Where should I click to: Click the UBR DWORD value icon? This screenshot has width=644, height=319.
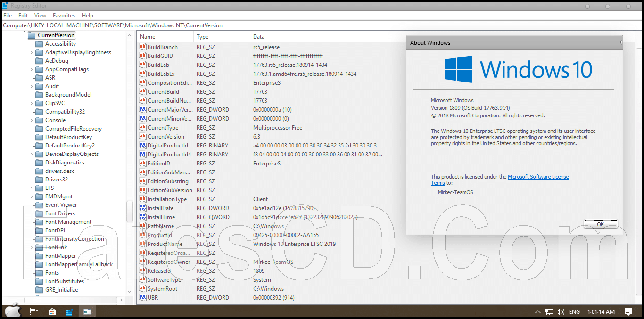[143, 298]
